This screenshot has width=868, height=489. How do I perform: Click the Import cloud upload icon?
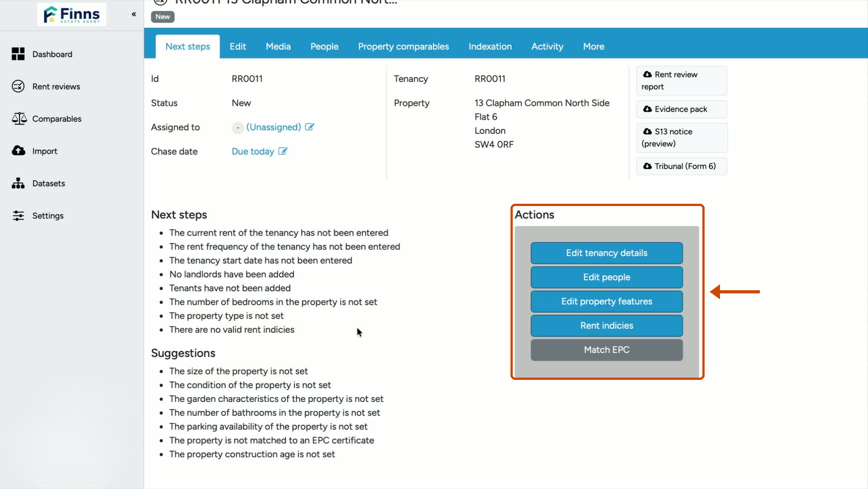pos(19,150)
